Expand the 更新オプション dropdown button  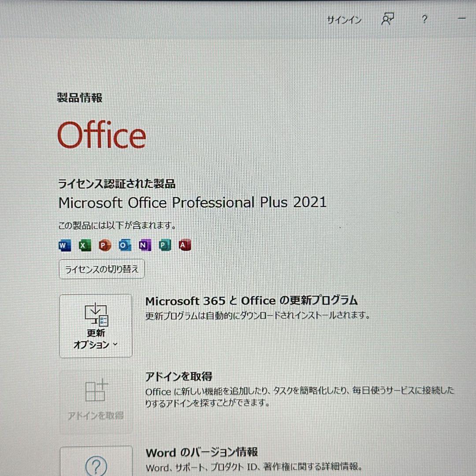(96, 326)
